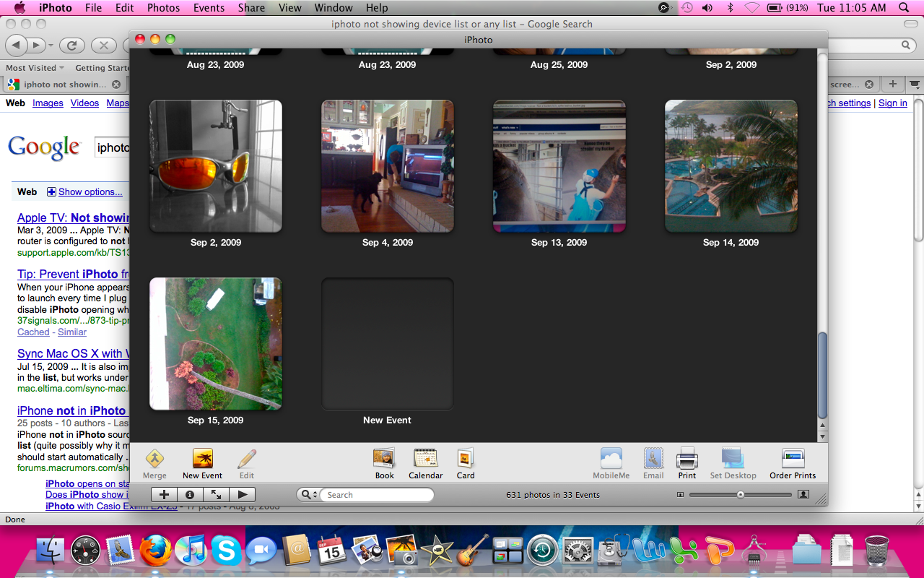Open the Photos menu
The width and height of the screenshot is (924, 578).
tap(164, 8)
